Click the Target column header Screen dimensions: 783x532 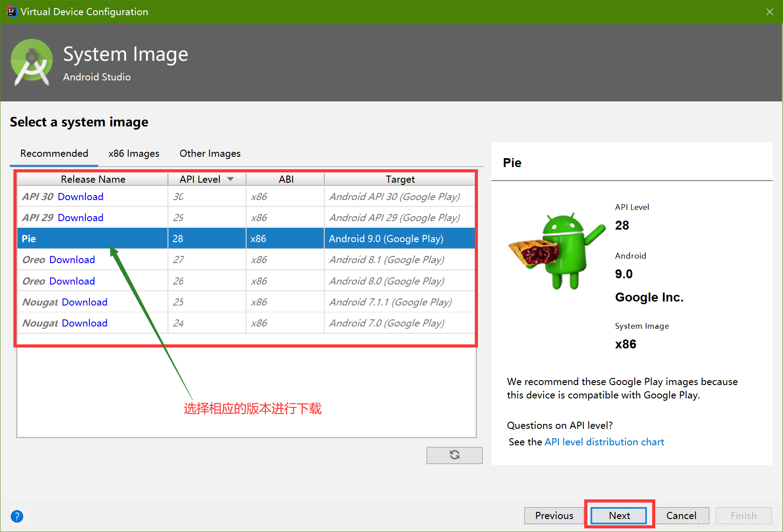[x=400, y=179]
